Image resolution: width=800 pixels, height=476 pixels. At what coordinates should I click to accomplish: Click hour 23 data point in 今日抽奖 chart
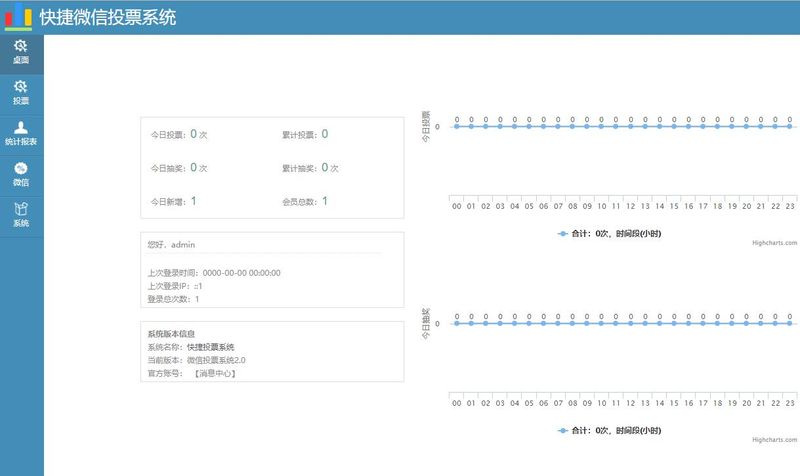[x=790, y=323]
